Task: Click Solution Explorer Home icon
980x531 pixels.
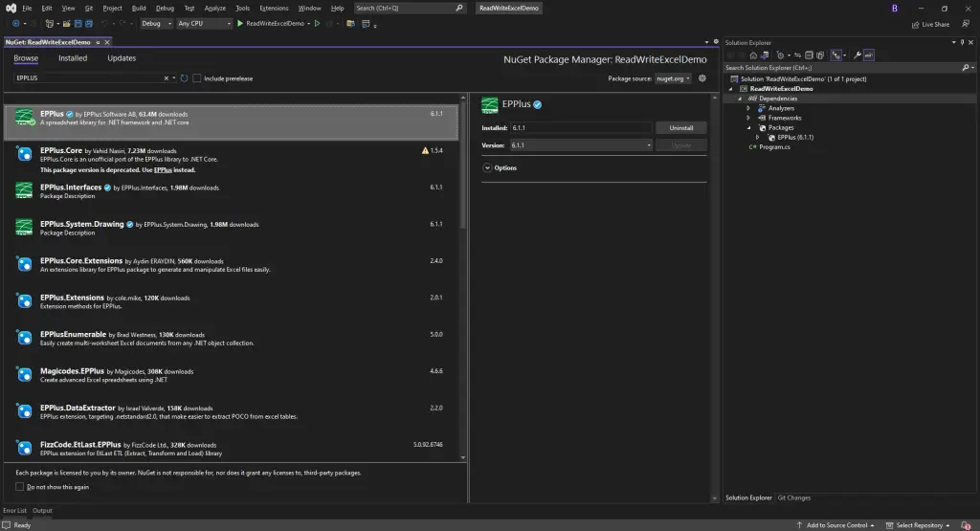Action: (753, 55)
